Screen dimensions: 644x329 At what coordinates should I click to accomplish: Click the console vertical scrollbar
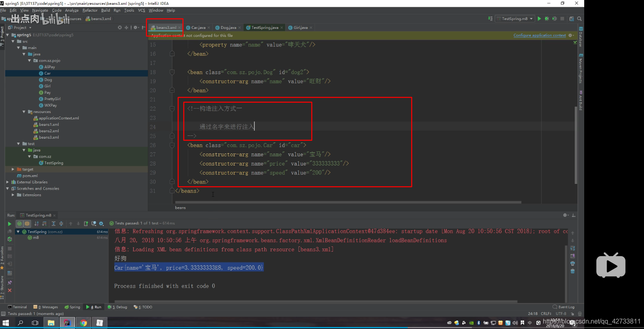(566, 273)
